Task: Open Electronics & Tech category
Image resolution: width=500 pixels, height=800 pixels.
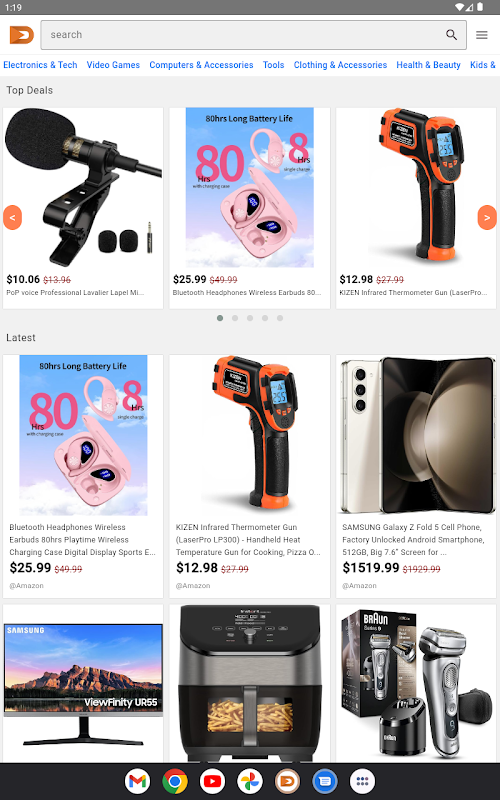Action: [40, 65]
